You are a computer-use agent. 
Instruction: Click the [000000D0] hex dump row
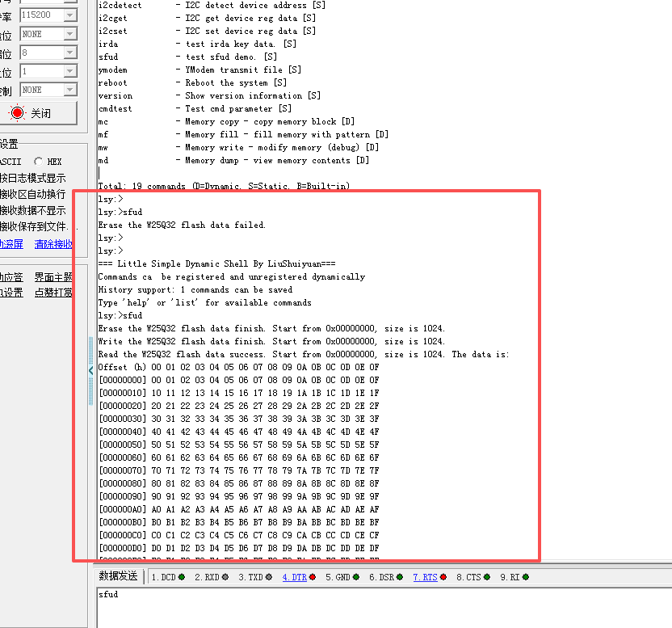click(x=239, y=548)
